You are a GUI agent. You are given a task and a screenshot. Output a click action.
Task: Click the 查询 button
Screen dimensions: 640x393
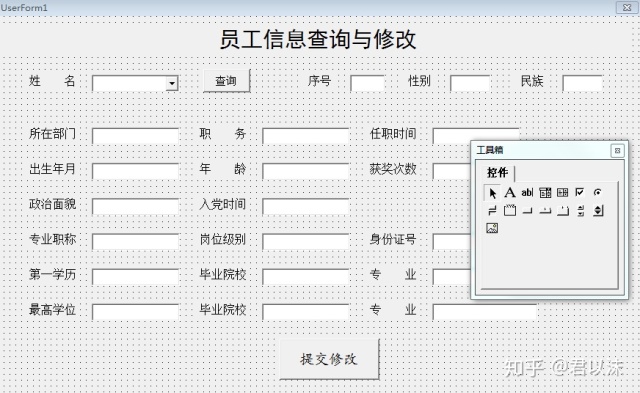click(x=227, y=81)
